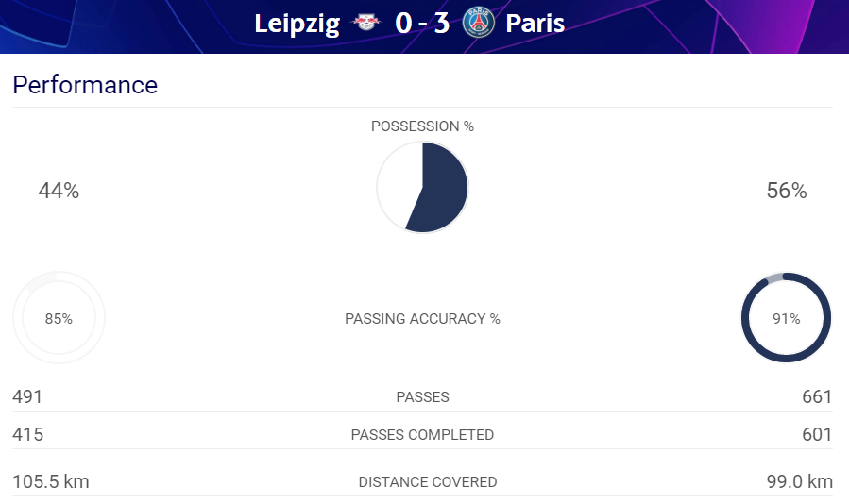The height and width of the screenshot is (504, 849).
Task: Click the possession pie chart
Action: (x=422, y=187)
